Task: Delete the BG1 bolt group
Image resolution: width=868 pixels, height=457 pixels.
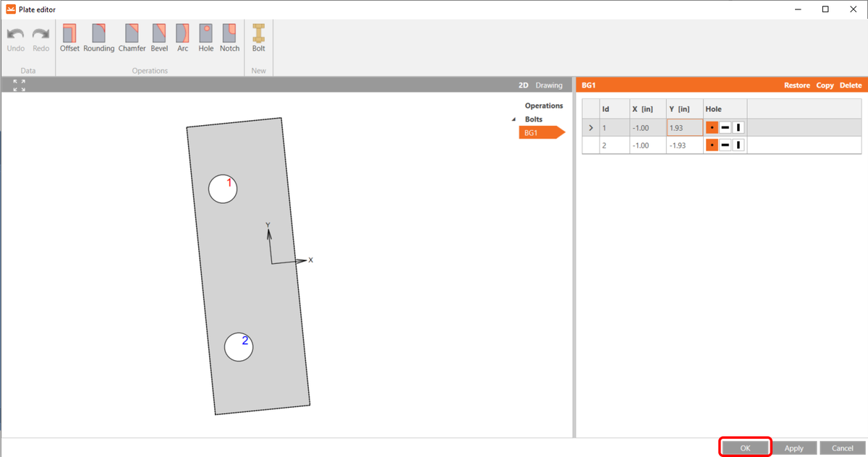Action: click(x=851, y=85)
